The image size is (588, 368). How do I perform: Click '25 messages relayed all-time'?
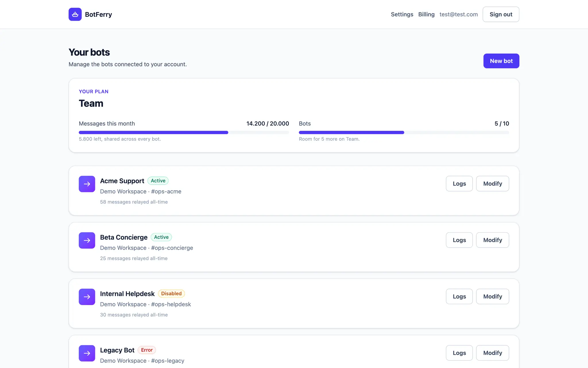[x=134, y=258]
